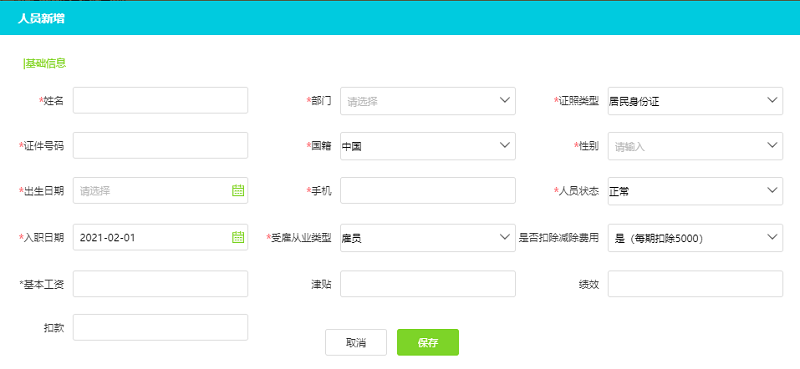Open the 证照类型 dropdown arrow
This screenshot has width=800, height=369.
click(771, 100)
